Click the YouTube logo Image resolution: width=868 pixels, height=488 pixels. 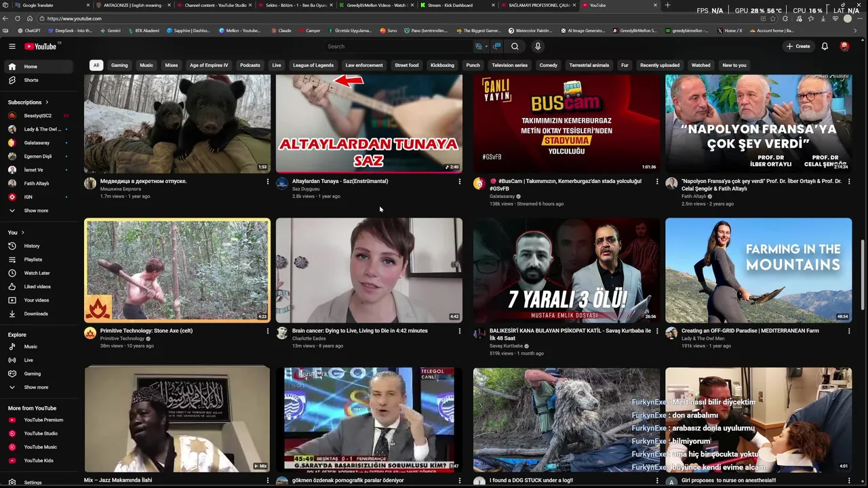41,46
